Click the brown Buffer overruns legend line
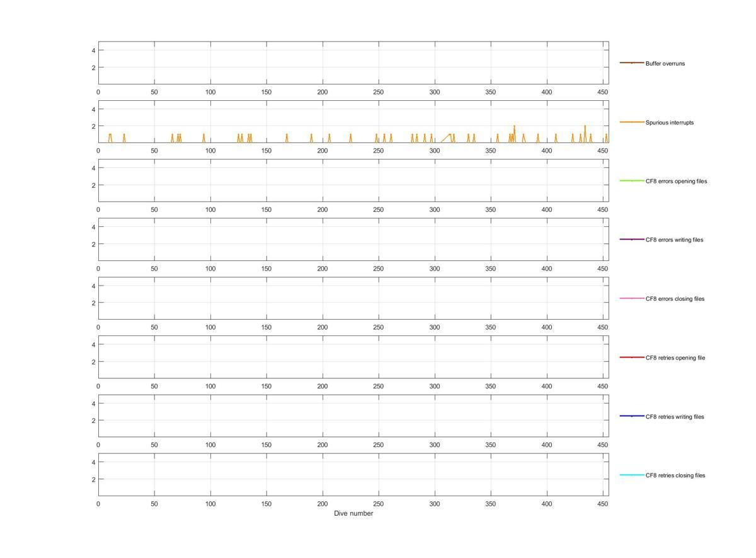Viewport: 756px width, 558px height. (632, 63)
